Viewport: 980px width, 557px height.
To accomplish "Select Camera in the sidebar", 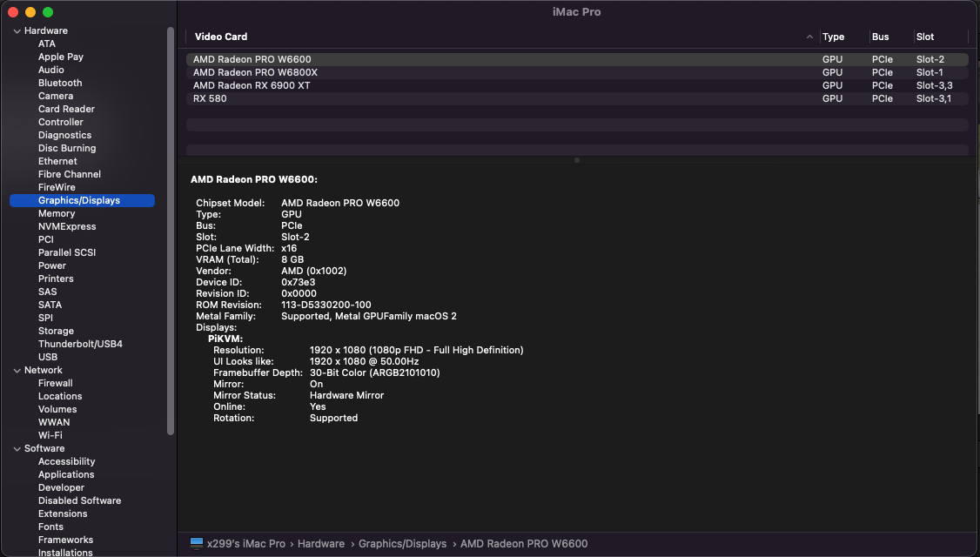I will pos(56,97).
